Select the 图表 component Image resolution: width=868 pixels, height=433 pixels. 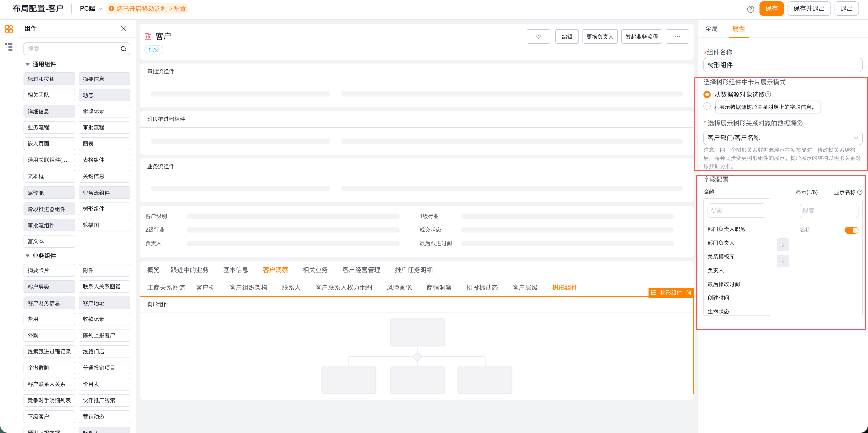point(104,144)
